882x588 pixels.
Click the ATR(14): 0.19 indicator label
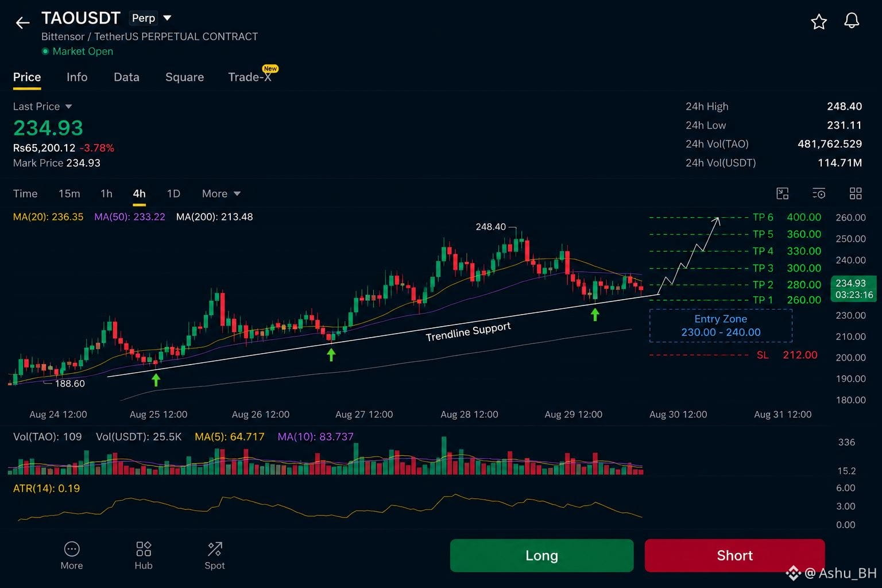(47, 489)
